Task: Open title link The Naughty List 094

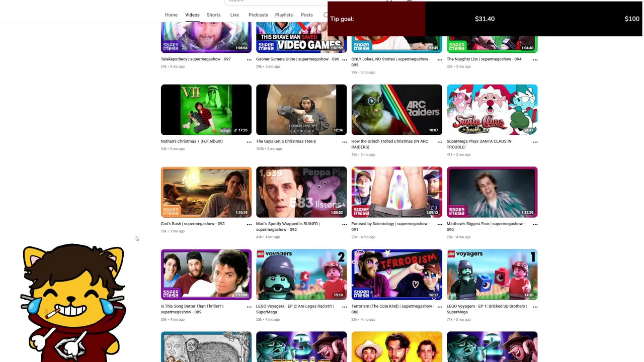Action: click(484, 59)
